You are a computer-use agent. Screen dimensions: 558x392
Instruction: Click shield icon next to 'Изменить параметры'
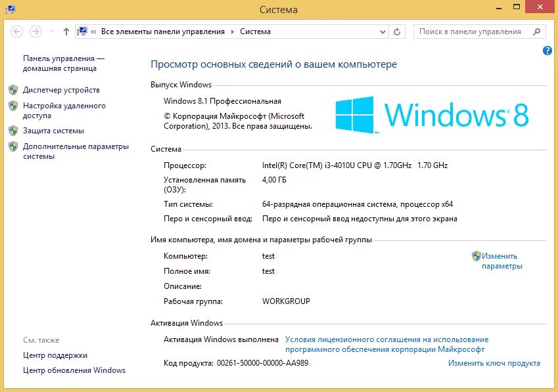coord(476,256)
